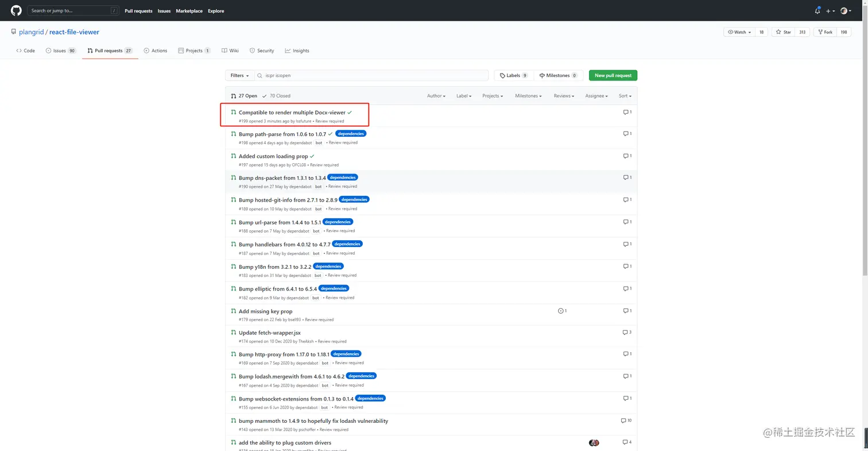Click the comment icon on Bump path-parse
Viewport: 868px width, 451px height.
[626, 133]
